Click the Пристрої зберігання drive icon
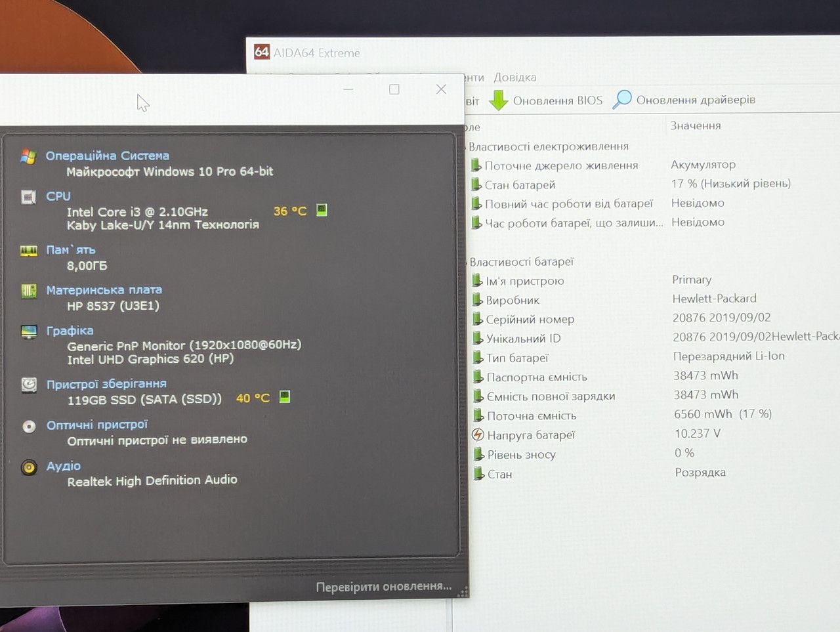840x632 pixels. (29, 385)
